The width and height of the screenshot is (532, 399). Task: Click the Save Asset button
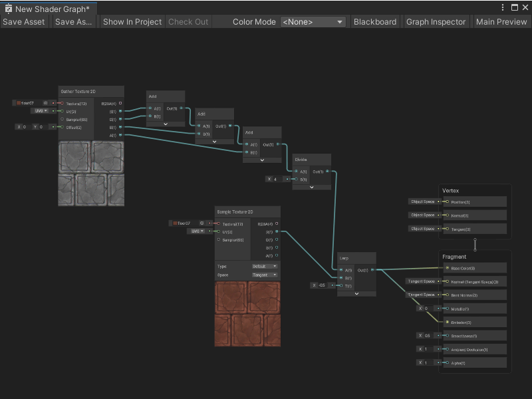point(24,22)
